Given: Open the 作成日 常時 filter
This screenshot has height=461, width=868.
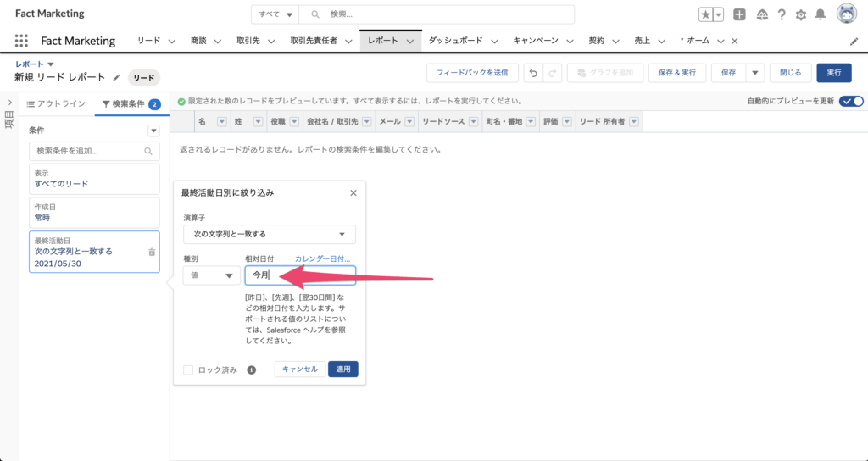Looking at the screenshot, I should (x=94, y=213).
